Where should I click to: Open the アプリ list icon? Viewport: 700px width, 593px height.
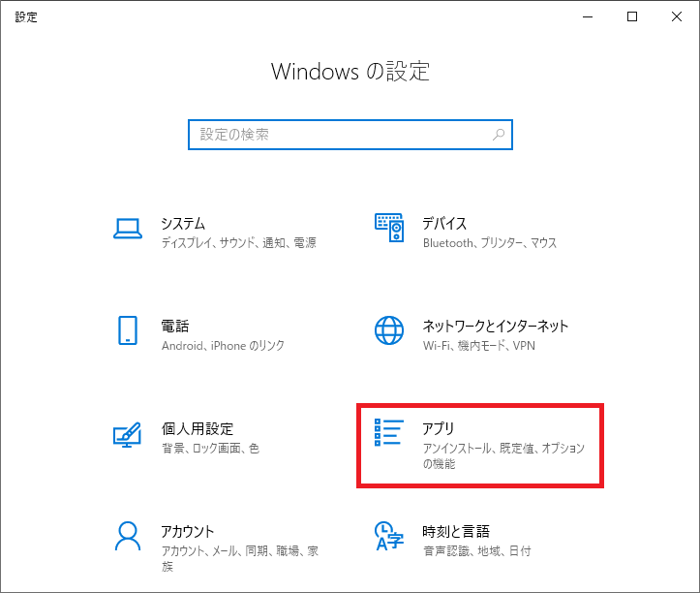tap(389, 432)
